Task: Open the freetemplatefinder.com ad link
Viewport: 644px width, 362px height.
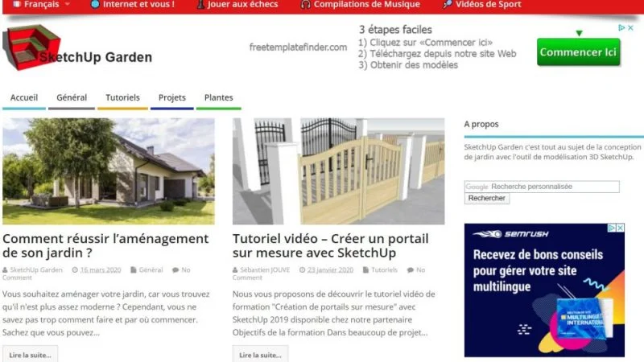Action: (x=298, y=47)
